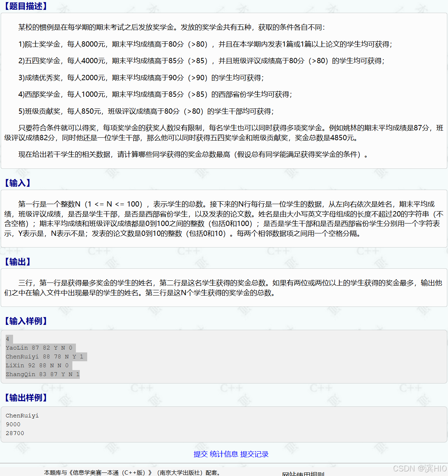Open the 提交记录 submission records link
The image size is (448, 476).
pyautogui.click(x=254, y=454)
